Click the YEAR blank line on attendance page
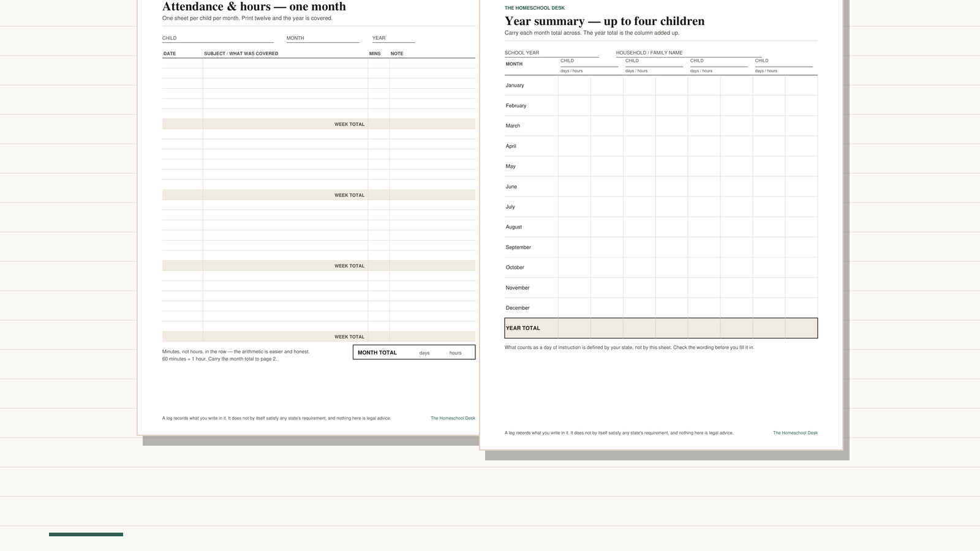This screenshot has width=980, height=551. click(394, 39)
